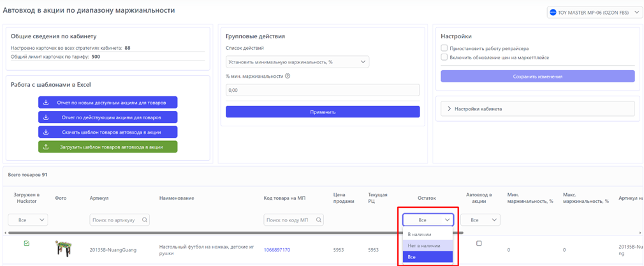Click the search icon in the 'Поиск по артикулу' field
This screenshot has width=644, height=266.
pos(145,220)
